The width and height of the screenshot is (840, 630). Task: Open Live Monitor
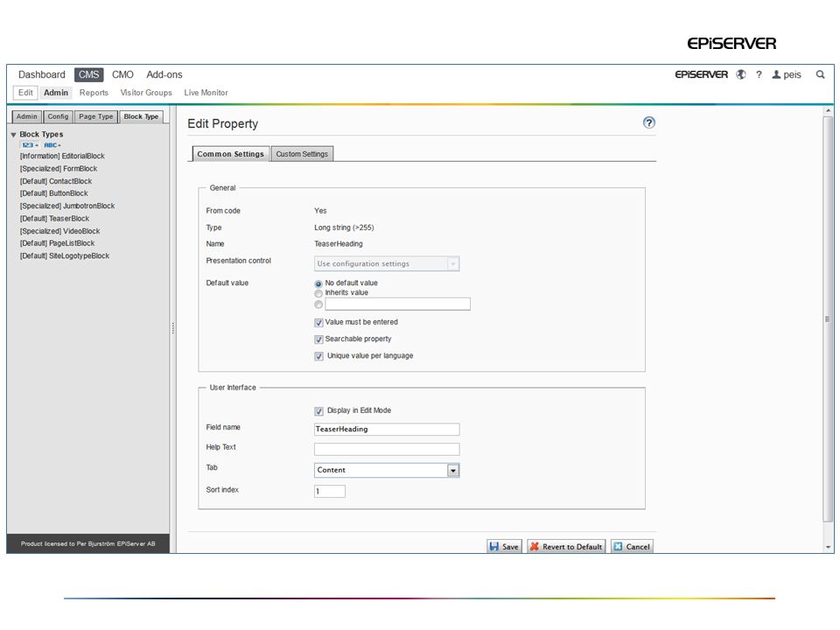click(x=206, y=93)
